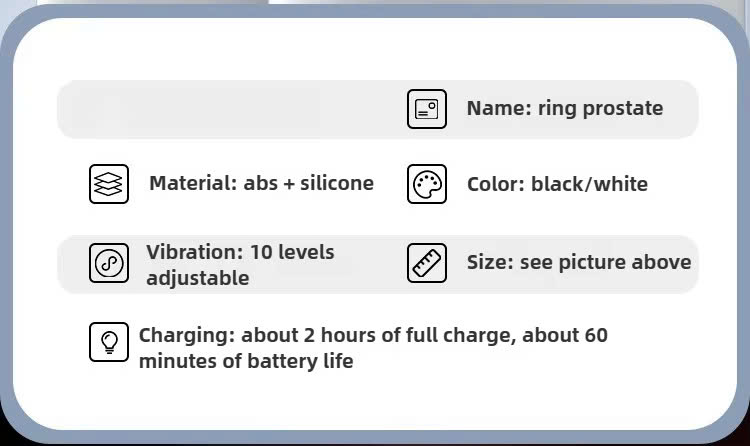Click the 'Color: black/white' label

click(557, 184)
